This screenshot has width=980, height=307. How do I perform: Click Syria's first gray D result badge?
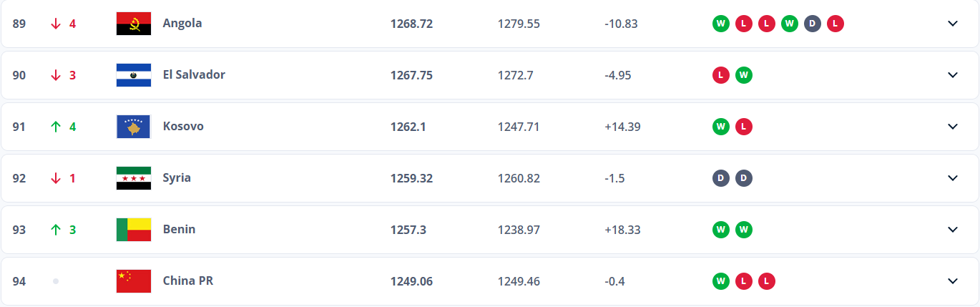pyautogui.click(x=721, y=178)
